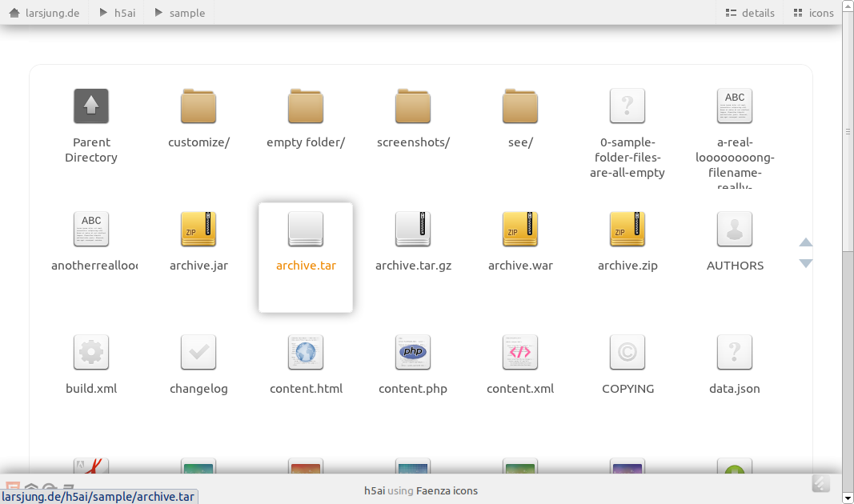Open the screenshots/ folder icon
854x504 pixels.
click(413, 106)
